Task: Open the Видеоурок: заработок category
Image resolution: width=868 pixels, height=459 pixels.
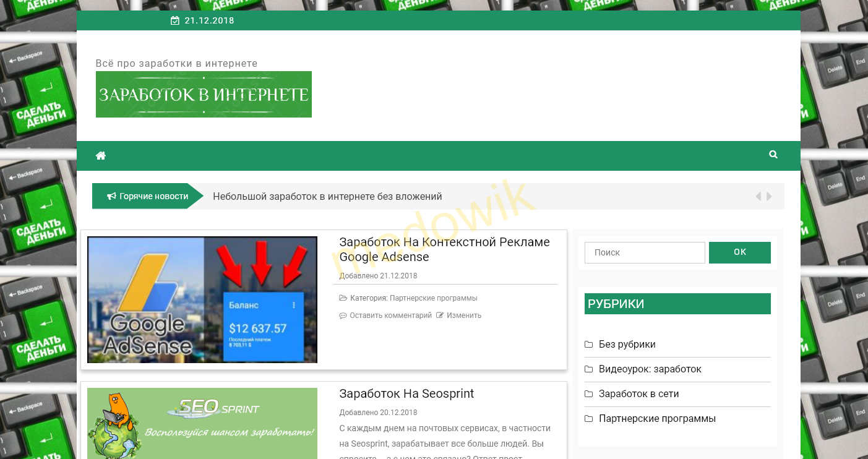Action: 650,369
